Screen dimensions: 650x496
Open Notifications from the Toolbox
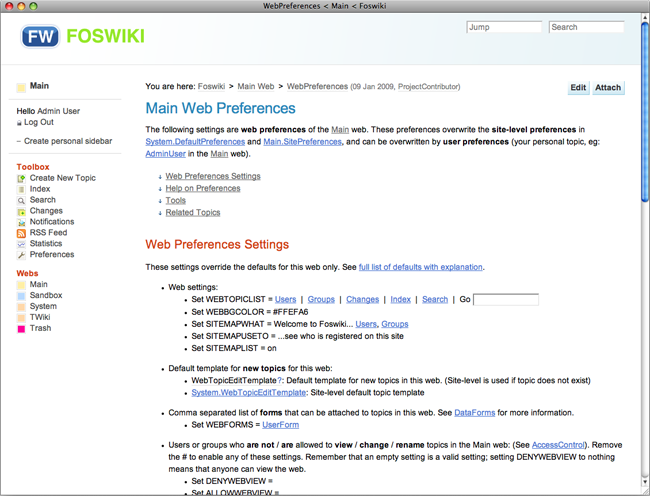pyautogui.click(x=52, y=221)
